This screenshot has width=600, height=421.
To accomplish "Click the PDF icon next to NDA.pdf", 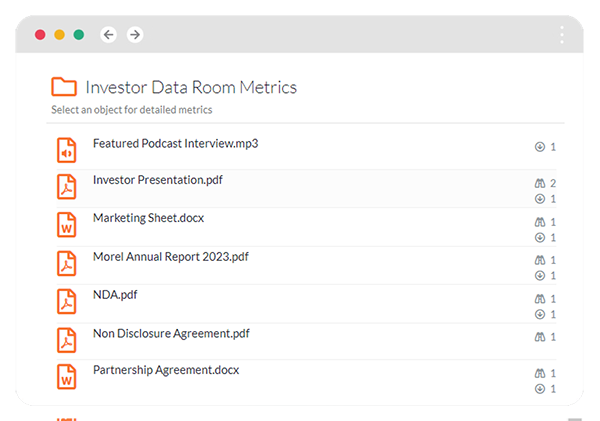I will 66,302.
